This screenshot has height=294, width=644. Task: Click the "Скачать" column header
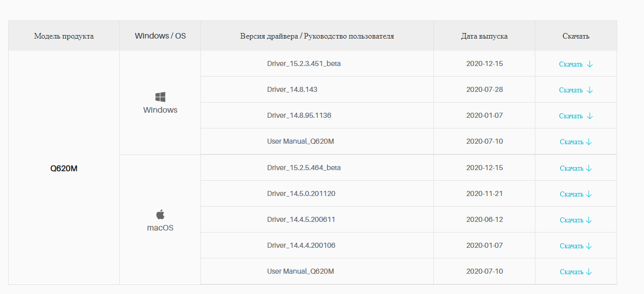575,36
